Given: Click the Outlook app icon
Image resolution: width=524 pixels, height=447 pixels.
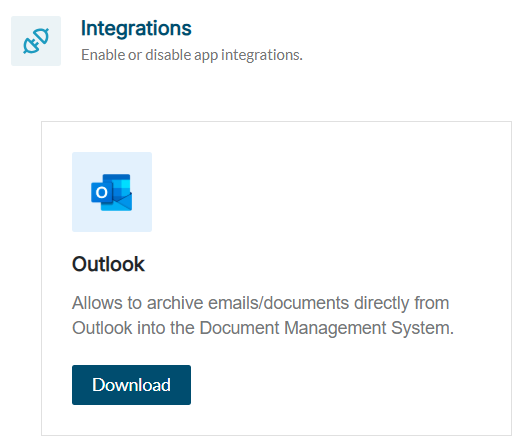Looking at the screenshot, I should click(112, 192).
